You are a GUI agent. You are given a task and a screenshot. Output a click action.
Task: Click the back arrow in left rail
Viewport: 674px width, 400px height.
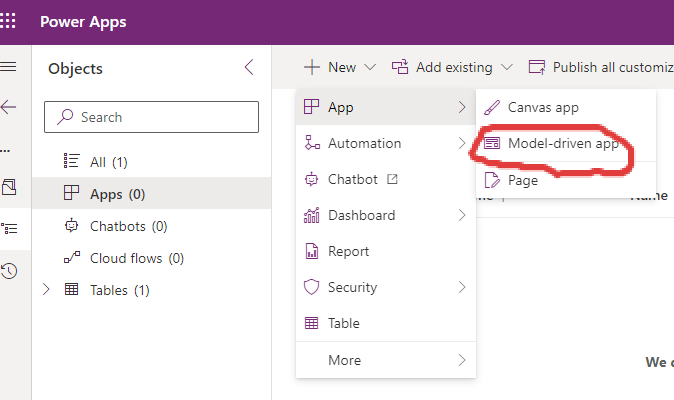8,107
